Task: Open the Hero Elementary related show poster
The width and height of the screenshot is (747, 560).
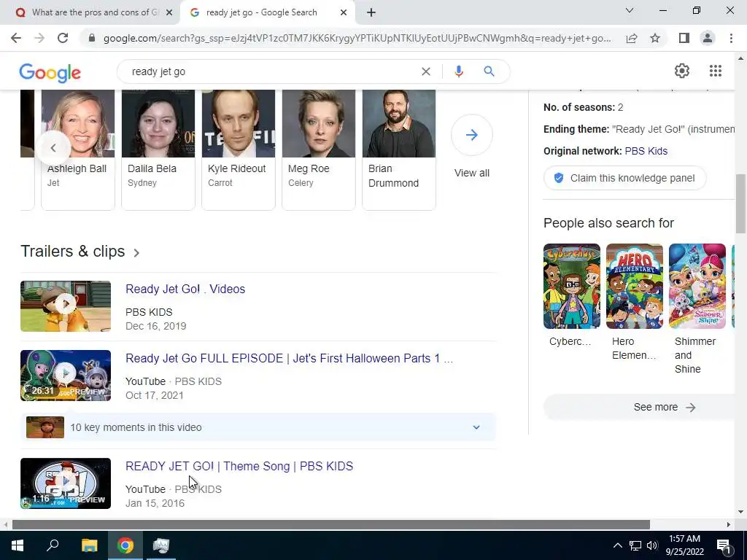Action: coord(635,286)
